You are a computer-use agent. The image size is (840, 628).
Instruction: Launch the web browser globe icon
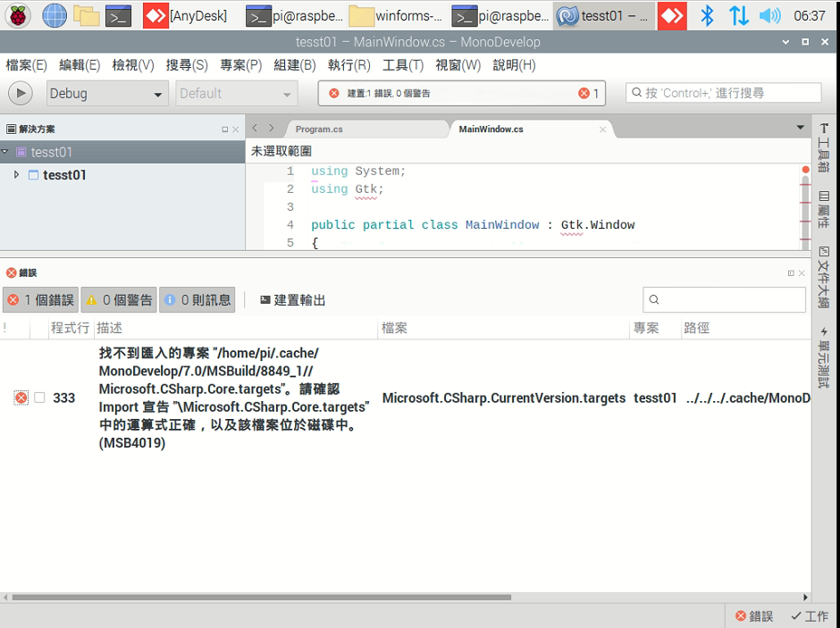pos(55,16)
